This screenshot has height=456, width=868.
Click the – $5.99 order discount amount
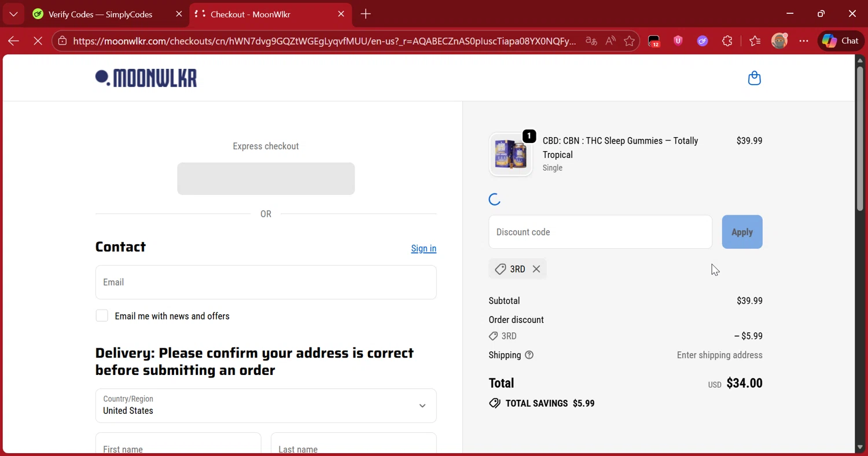point(748,336)
